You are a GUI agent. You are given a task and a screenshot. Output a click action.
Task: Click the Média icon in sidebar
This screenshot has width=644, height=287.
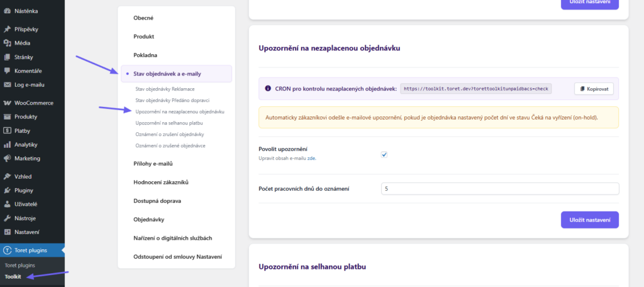tap(7, 43)
